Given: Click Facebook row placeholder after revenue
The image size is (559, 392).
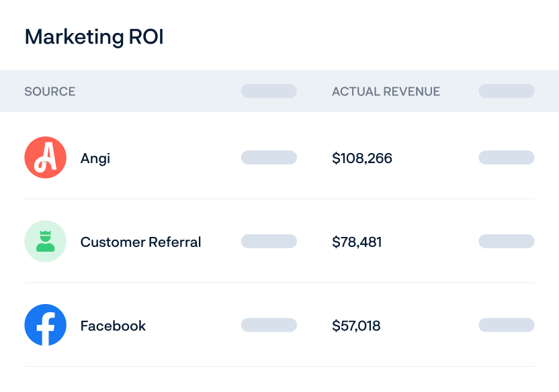Looking at the screenshot, I should coord(506,326).
